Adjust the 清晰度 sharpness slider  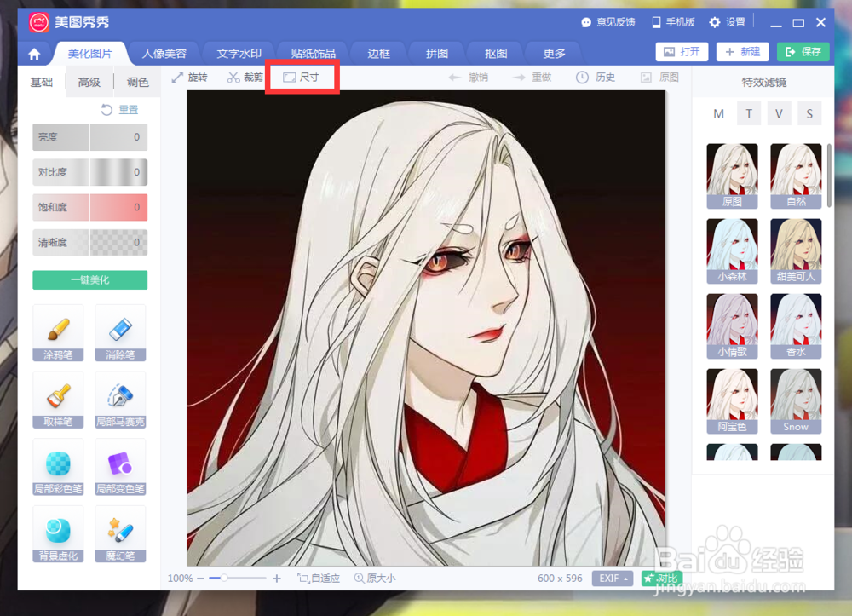point(90,242)
